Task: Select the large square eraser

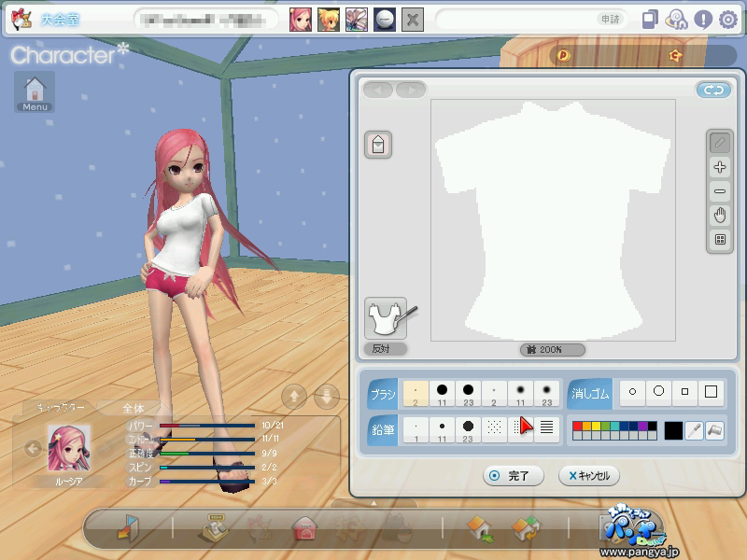Action: [x=711, y=392]
